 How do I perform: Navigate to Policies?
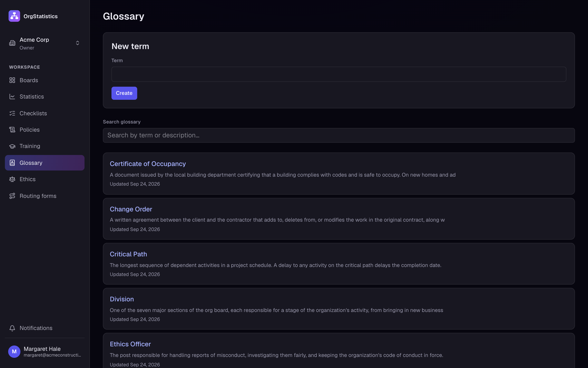(x=45, y=130)
